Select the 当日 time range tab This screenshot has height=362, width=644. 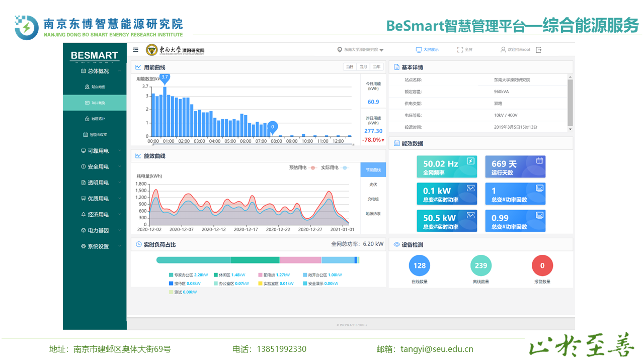tap(350, 67)
